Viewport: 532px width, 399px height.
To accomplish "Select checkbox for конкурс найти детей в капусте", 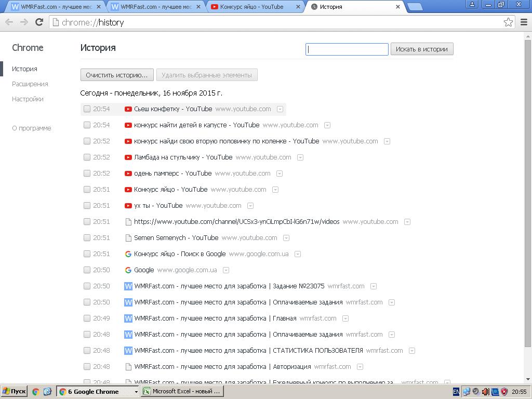I will pyautogui.click(x=87, y=125).
